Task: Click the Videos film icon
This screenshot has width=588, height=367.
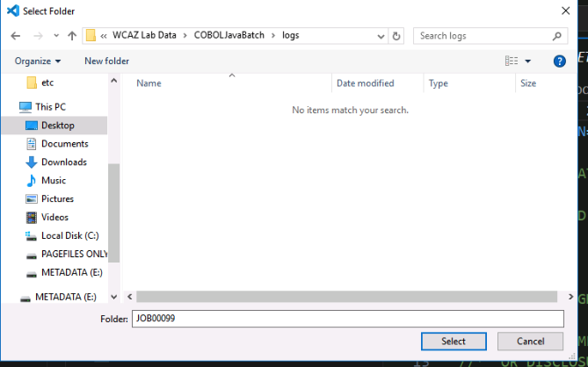Action: (x=32, y=217)
